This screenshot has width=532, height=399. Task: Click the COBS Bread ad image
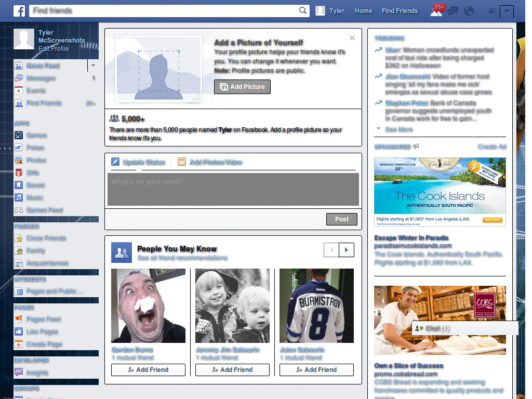click(440, 320)
